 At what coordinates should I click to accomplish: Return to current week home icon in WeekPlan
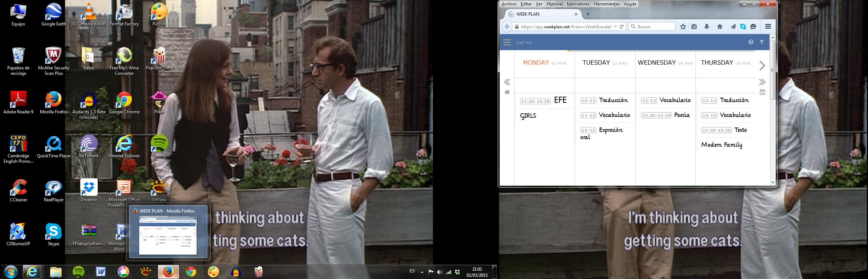pos(507,92)
